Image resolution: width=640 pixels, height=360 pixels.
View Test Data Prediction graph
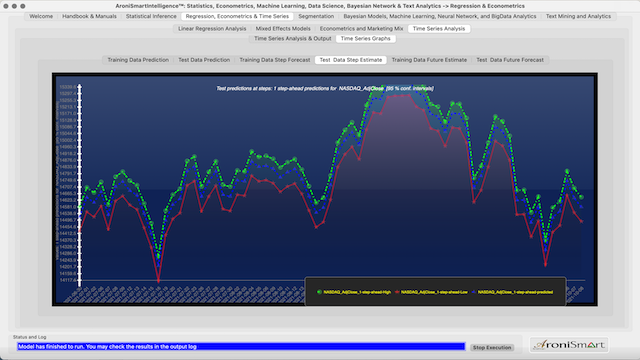pyautogui.click(x=204, y=60)
